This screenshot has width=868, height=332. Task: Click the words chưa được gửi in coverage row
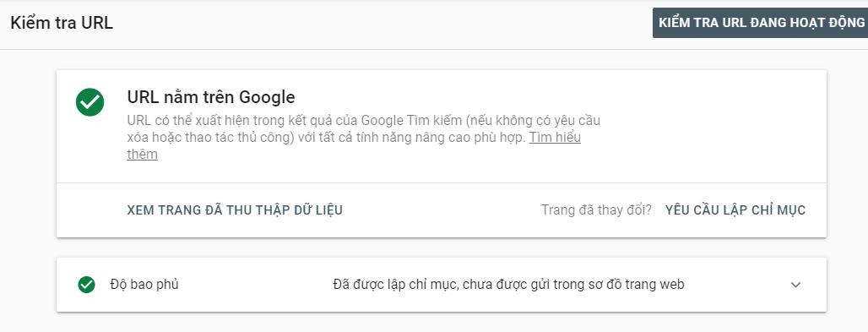(x=497, y=285)
